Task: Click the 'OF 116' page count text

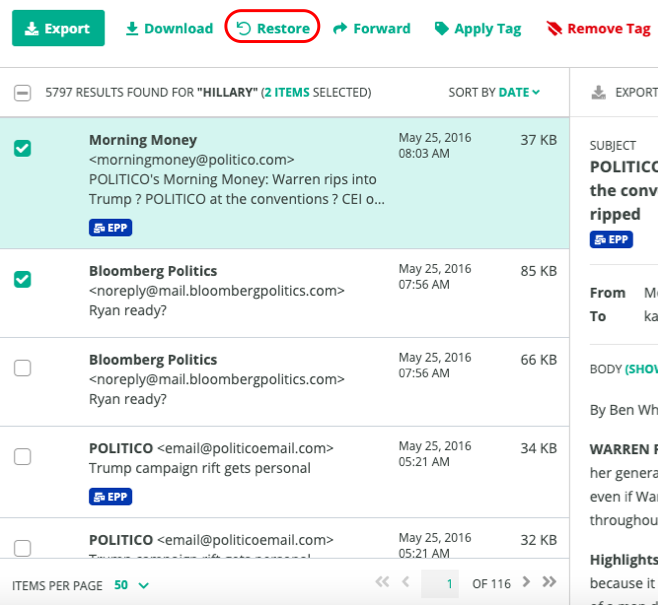Action: (491, 584)
